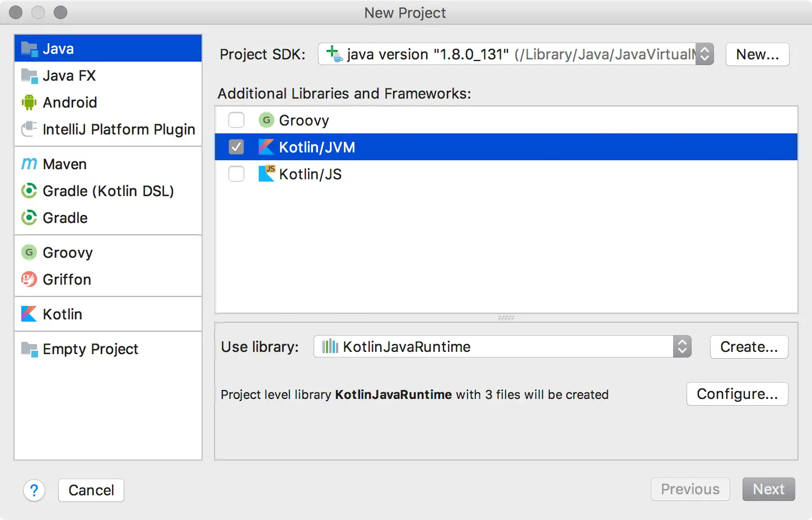Click the Gradle (Kotlin DSL) icon
Screen dimensions: 812x520
[x=29, y=191]
